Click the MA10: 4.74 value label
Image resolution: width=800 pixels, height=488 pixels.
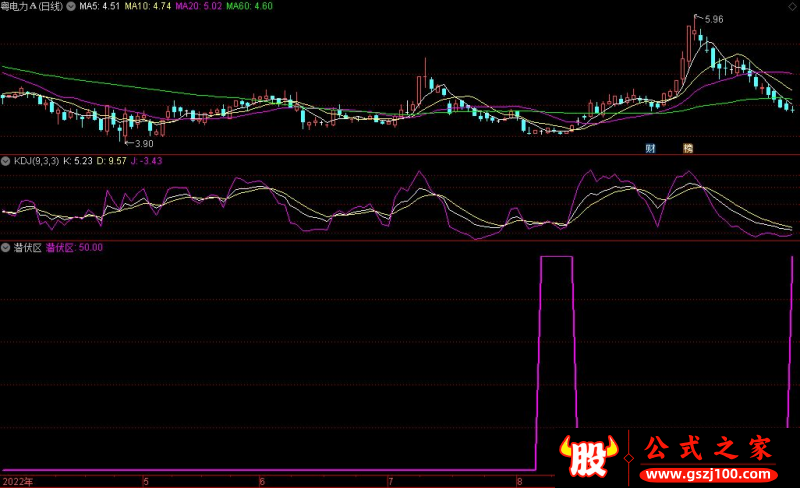[148, 6]
